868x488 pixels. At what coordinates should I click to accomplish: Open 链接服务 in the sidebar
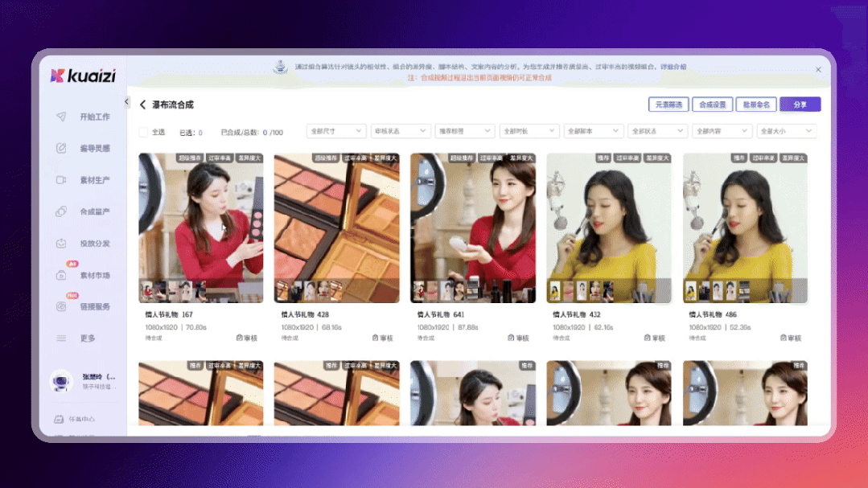(x=95, y=306)
